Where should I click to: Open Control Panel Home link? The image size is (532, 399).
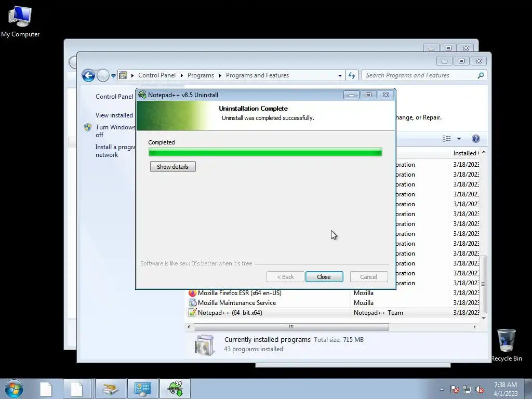[114, 96]
